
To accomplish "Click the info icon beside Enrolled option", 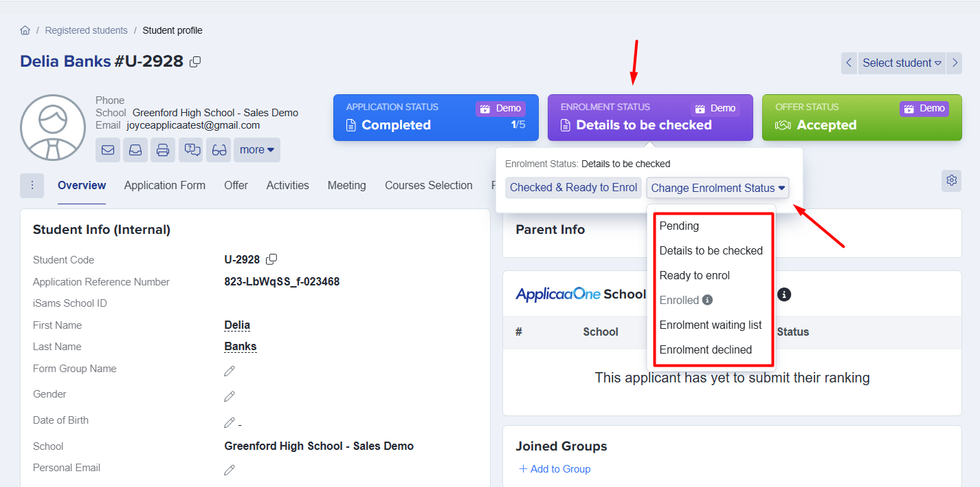I will click(x=707, y=300).
